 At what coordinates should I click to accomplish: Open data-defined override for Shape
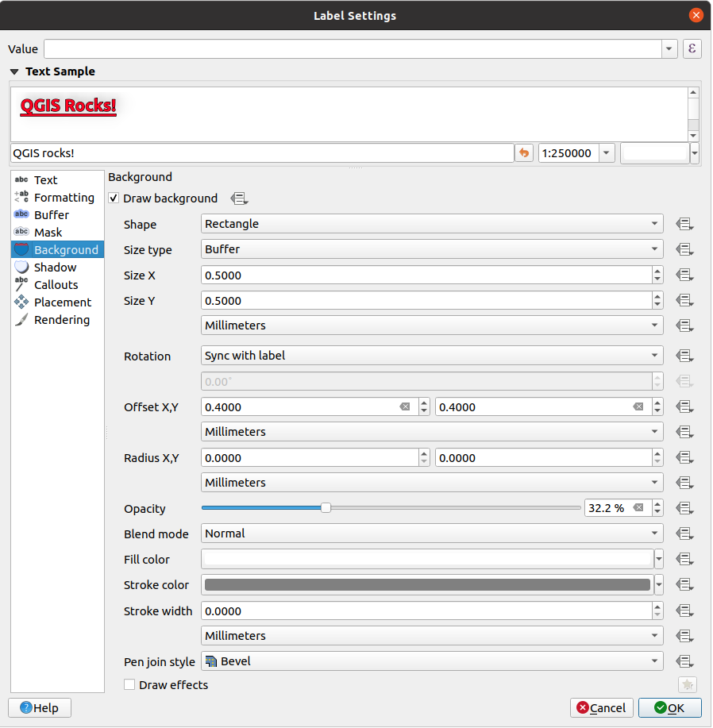[x=684, y=225]
